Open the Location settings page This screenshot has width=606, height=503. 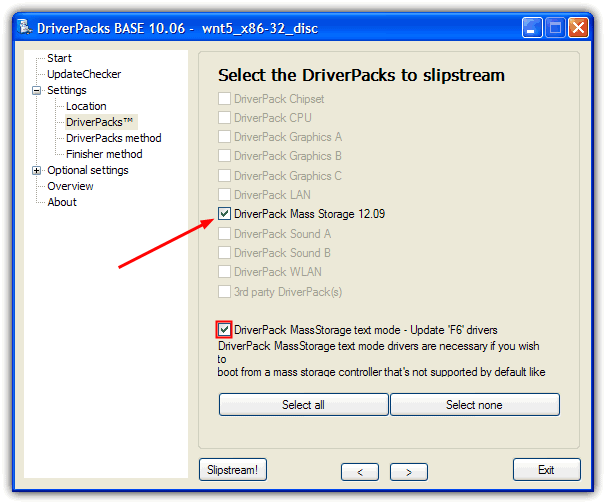click(x=86, y=106)
